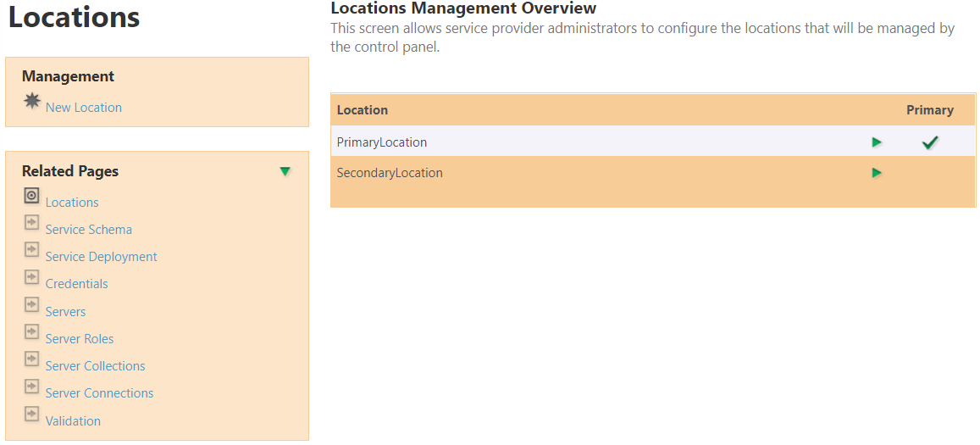Click the arrow icon beside Service Deployment
Screen dimensions: 980x445
click(x=32, y=250)
